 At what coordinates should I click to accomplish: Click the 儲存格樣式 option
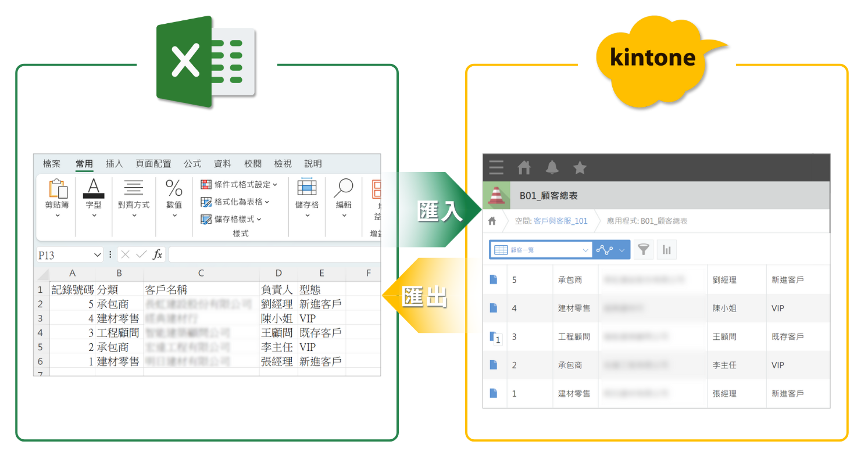pos(231,219)
